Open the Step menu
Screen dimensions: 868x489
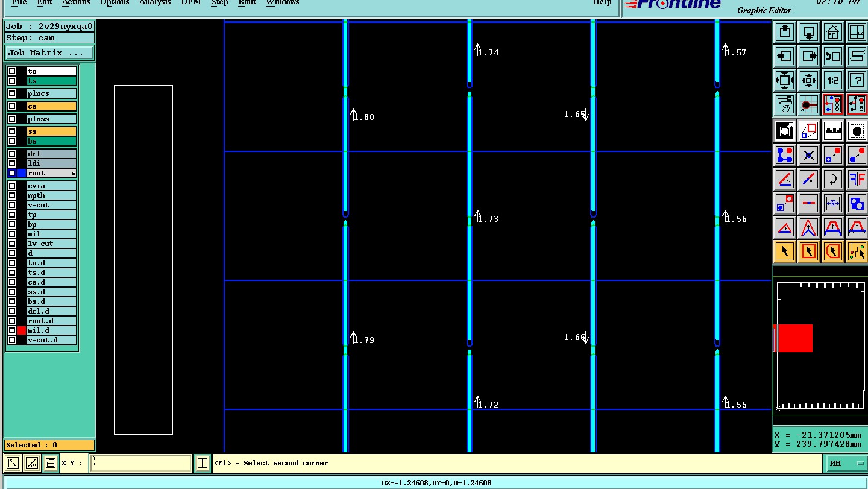219,2
